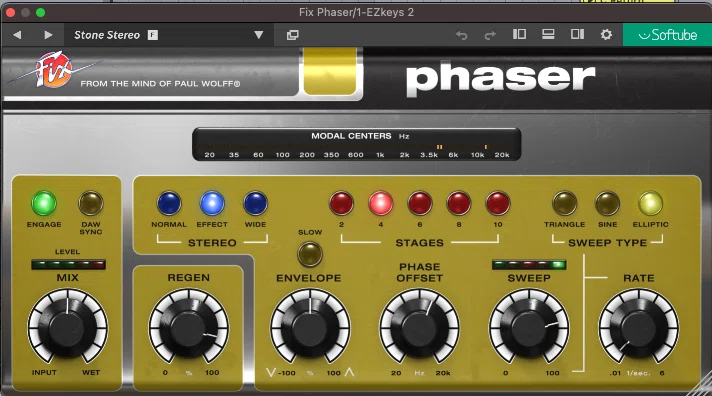Enable DAW Sync button
Viewport: 712px width, 396px height.
91,203
